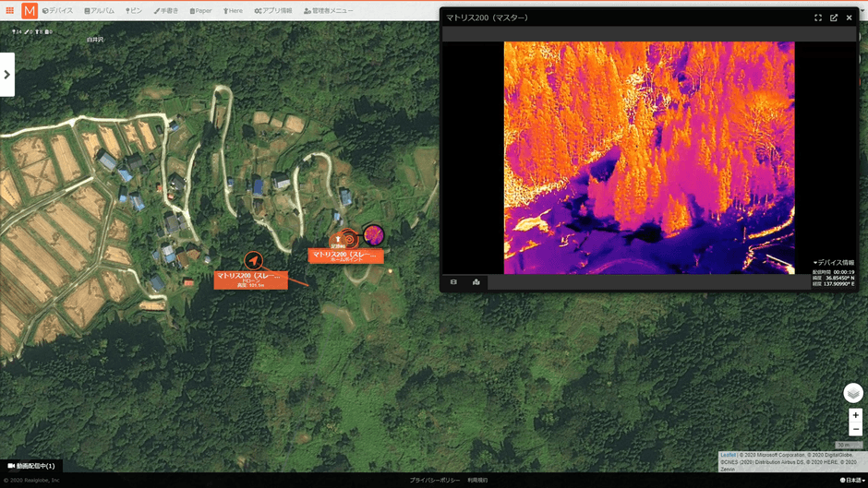
Task: Click the 動画配信中(1) status button
Action: click(31, 466)
